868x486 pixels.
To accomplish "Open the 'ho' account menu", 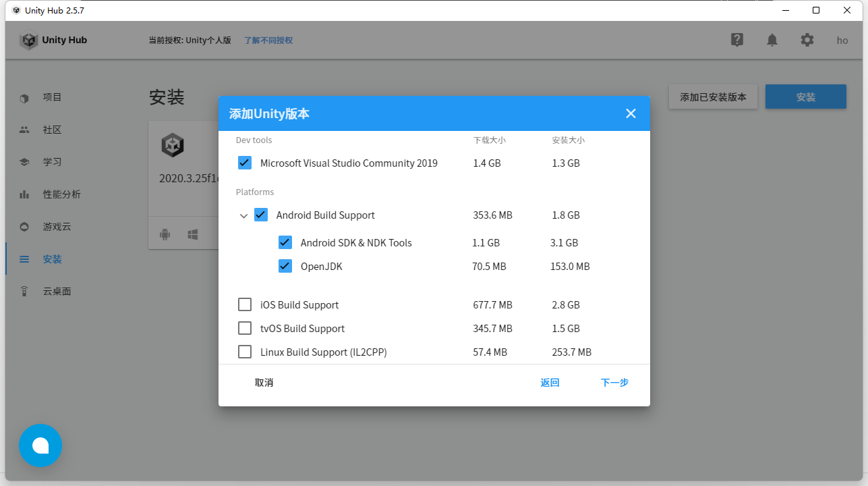I will point(842,40).
